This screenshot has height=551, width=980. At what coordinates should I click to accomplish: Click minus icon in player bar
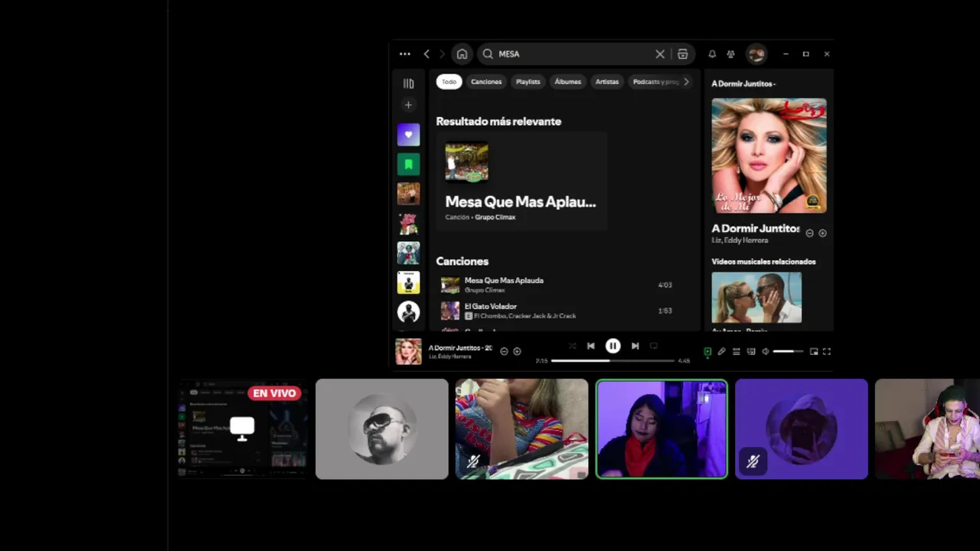[x=504, y=351]
